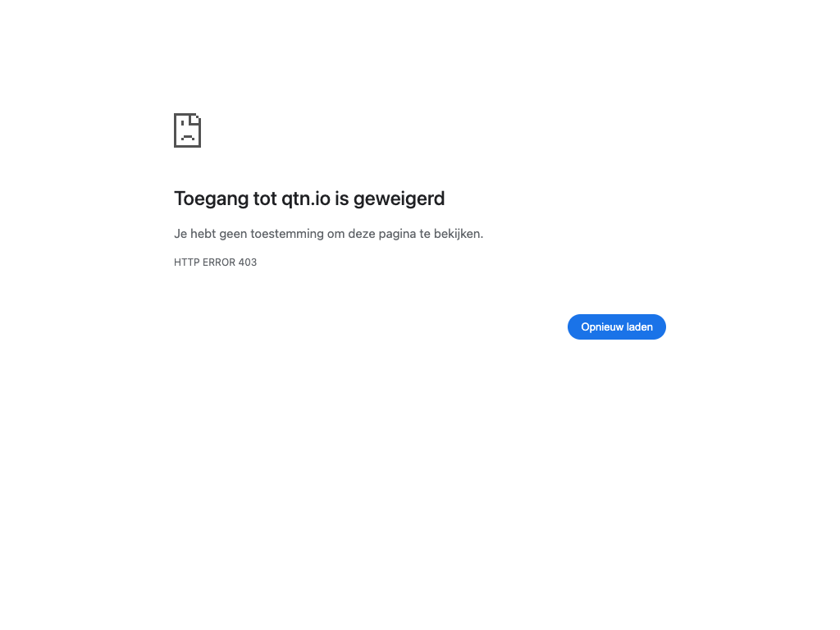
Task: Click the frowning face on the document icon
Action: [x=188, y=135]
